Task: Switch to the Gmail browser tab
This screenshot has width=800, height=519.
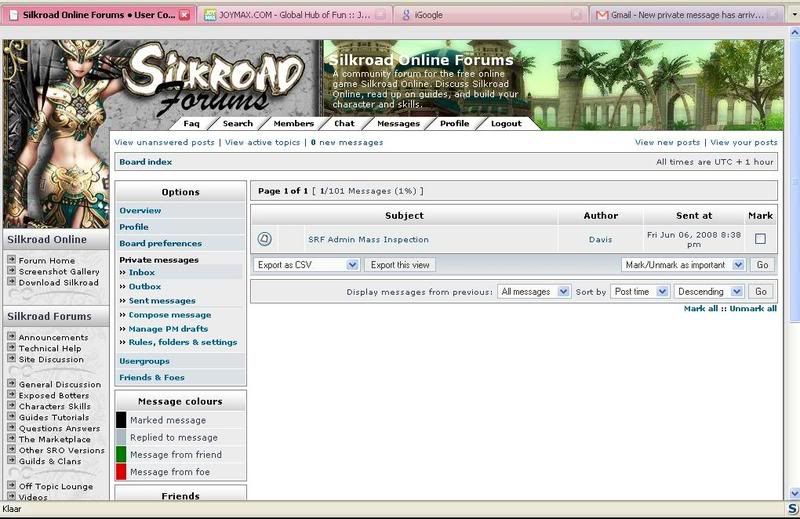Action: point(687,15)
